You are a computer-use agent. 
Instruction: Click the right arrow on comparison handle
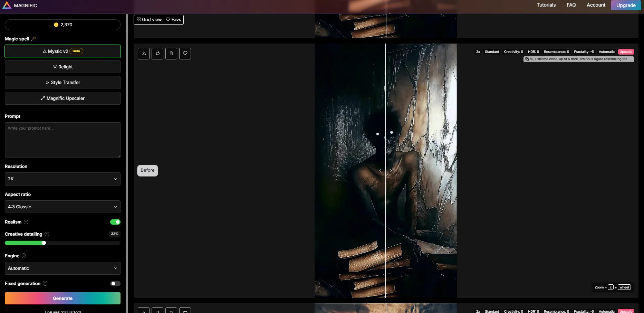(x=391, y=171)
